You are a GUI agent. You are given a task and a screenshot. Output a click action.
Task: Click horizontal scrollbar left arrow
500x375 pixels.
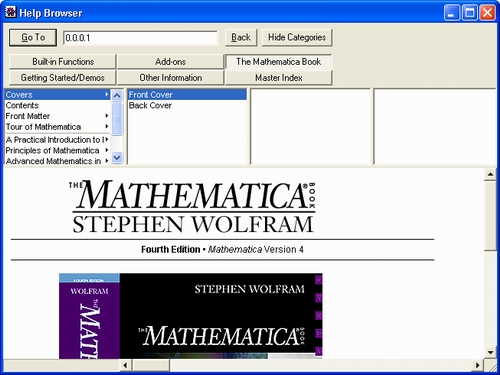pyautogui.click(x=125, y=365)
